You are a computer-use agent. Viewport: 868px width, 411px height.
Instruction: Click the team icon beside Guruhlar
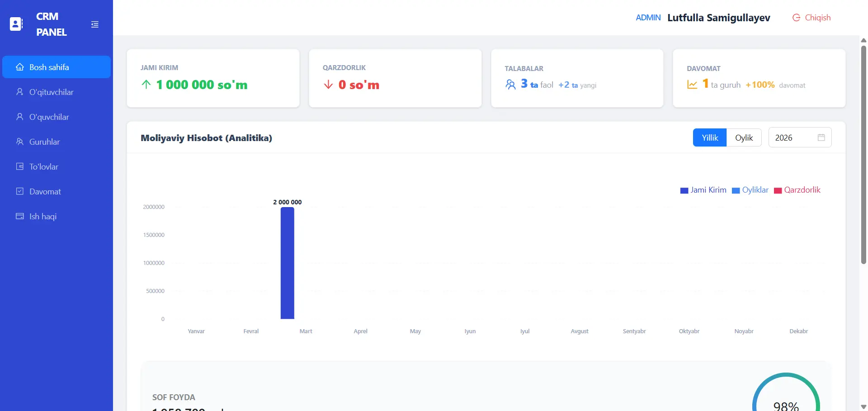pos(20,142)
